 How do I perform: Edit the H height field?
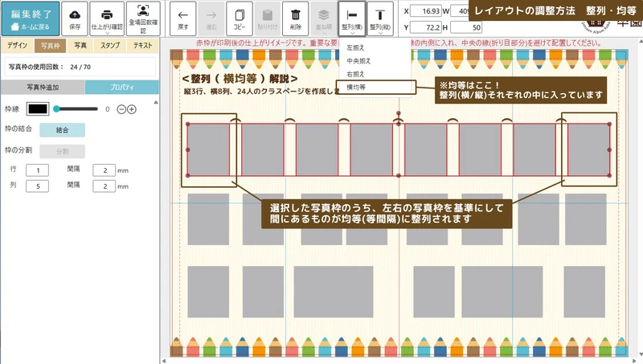click(x=466, y=27)
